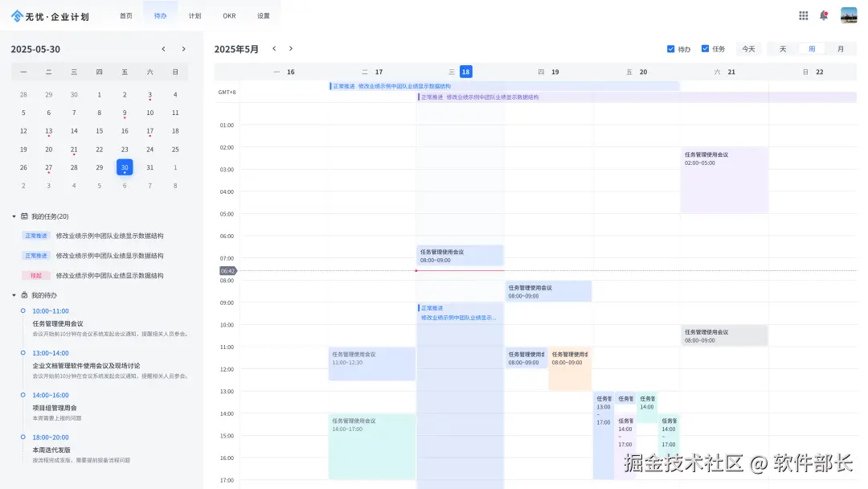868x489 pixels.
Task: Select day 30 in mini calendar
Action: click(x=125, y=167)
